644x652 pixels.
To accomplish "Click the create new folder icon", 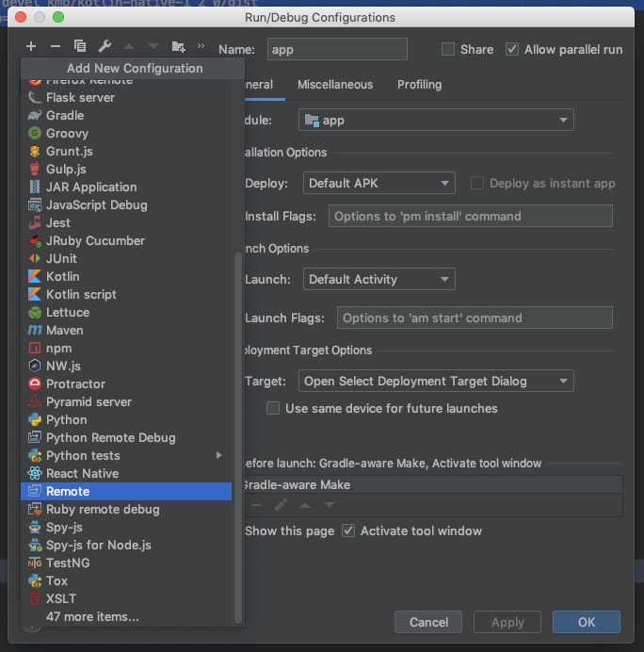I will (x=178, y=46).
